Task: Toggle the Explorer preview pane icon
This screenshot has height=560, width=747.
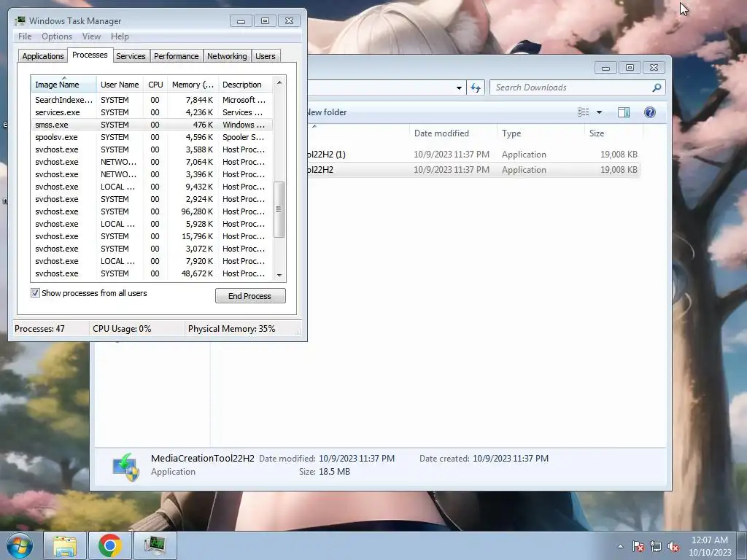Action: click(624, 112)
